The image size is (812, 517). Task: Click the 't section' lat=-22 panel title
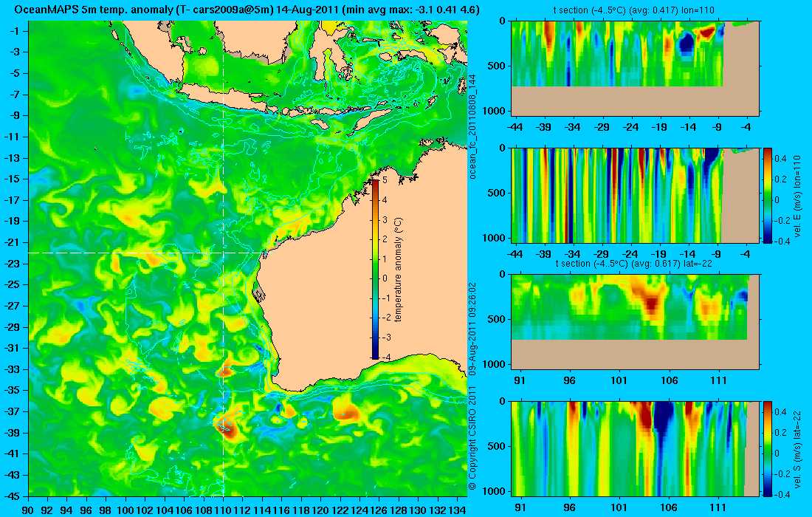tap(635, 263)
